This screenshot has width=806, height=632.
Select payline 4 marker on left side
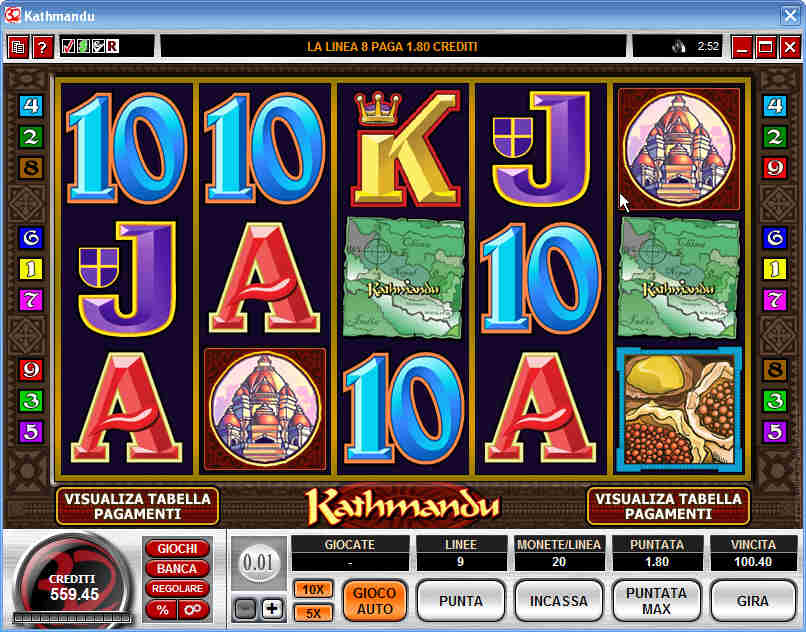[x=30, y=105]
